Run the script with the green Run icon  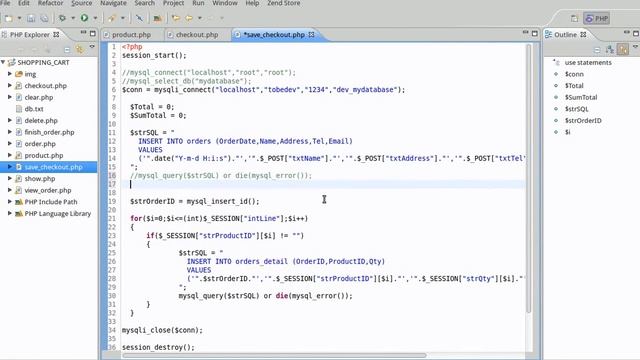pos(84,18)
